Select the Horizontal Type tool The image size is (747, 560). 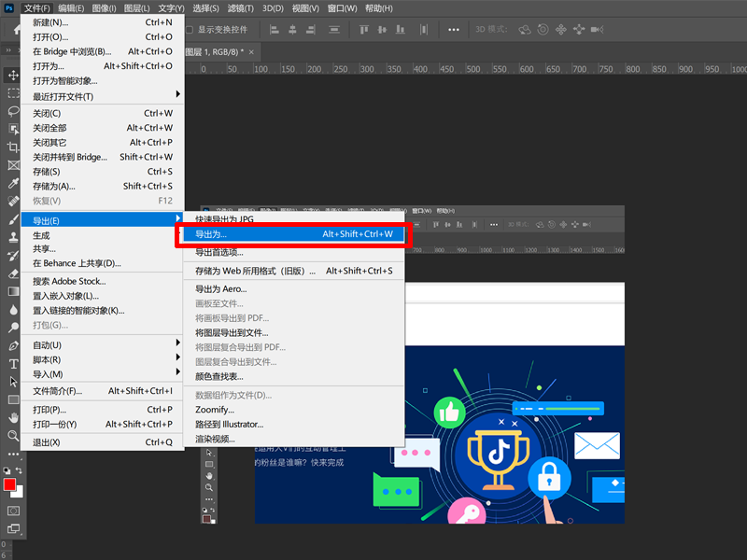pos(13,364)
